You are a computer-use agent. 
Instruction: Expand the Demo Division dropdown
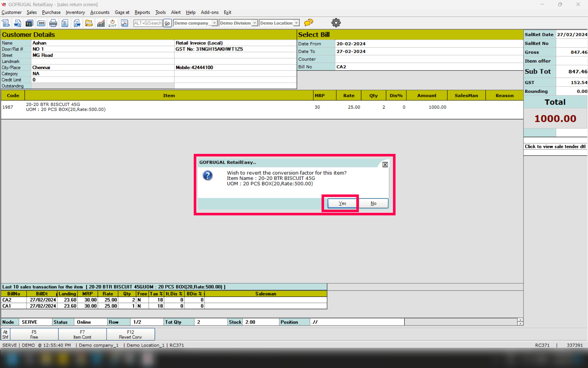coord(254,23)
